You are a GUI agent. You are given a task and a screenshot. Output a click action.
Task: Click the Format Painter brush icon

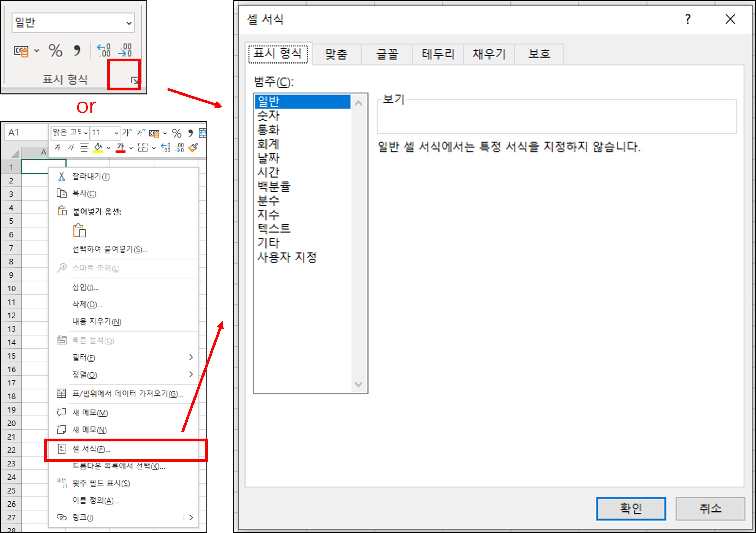tap(193, 148)
